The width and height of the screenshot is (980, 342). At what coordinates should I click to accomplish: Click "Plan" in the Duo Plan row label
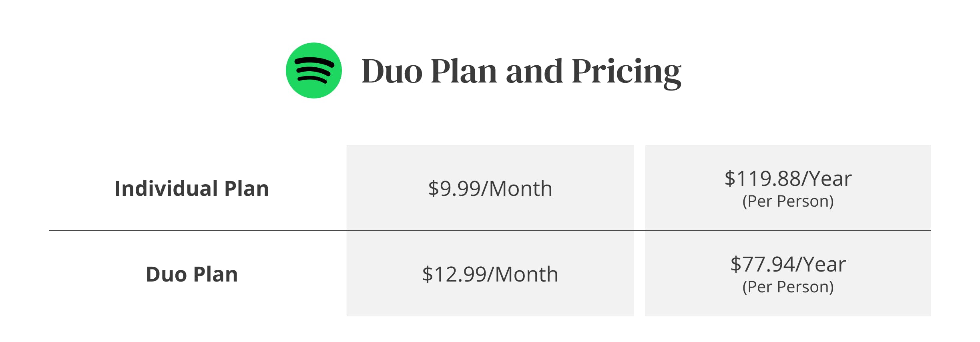216,274
